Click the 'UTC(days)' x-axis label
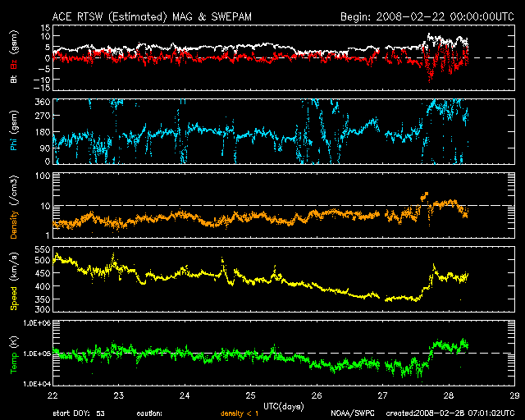Screen dimensions: 525x420 point(284,407)
